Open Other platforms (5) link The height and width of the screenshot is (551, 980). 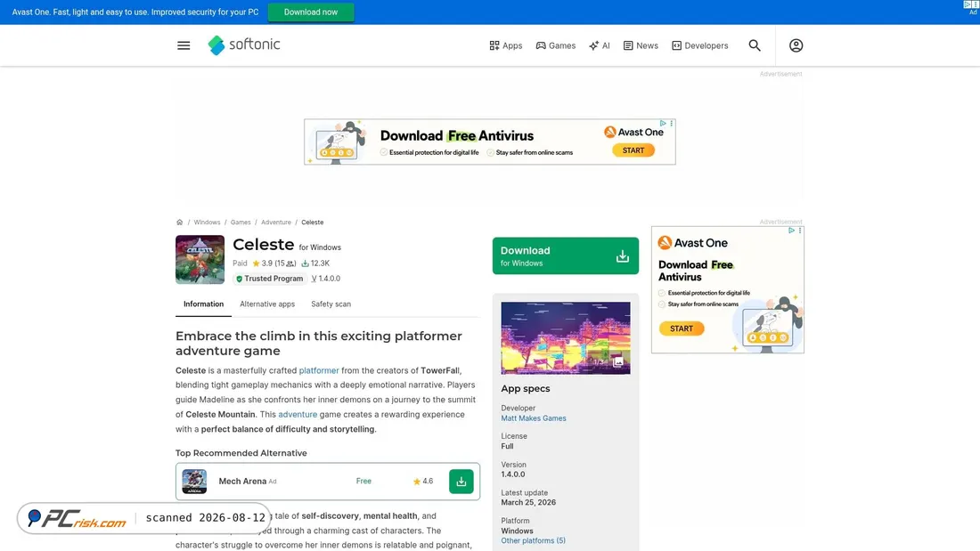click(533, 541)
